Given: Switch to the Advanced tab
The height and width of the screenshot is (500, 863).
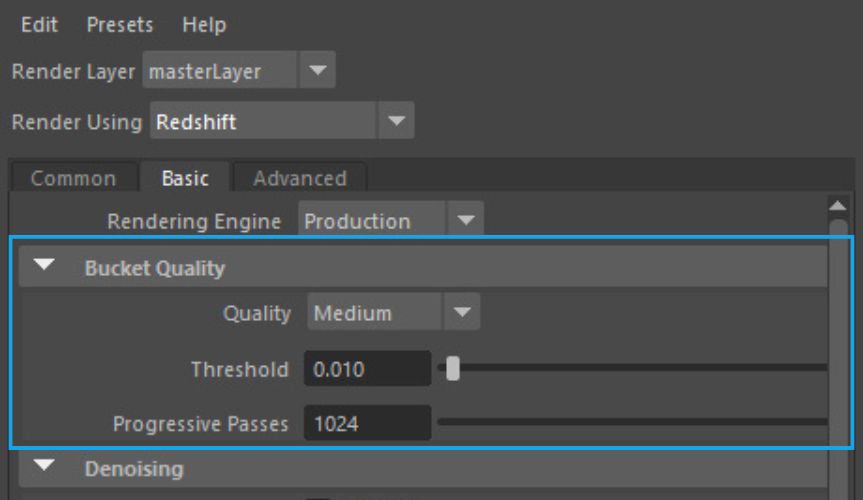Looking at the screenshot, I should pyautogui.click(x=299, y=178).
